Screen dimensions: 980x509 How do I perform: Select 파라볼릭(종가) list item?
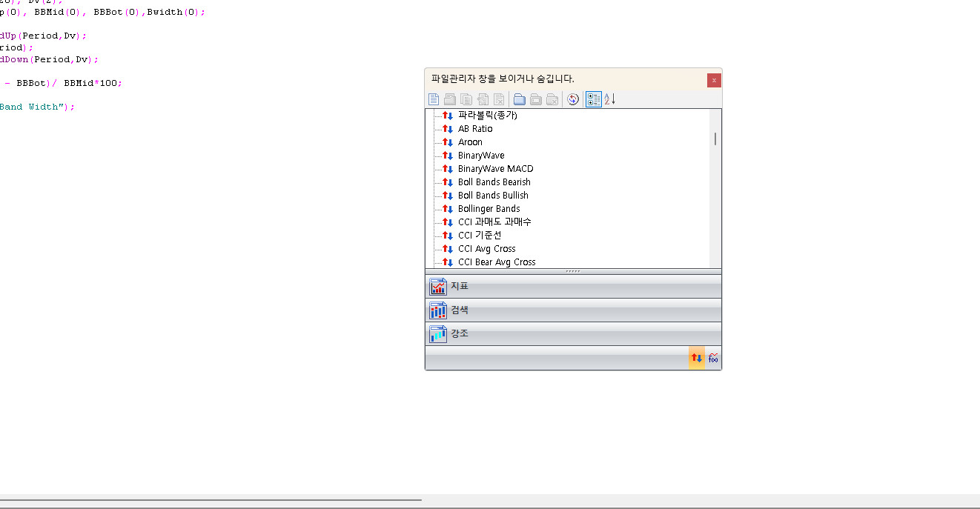(x=487, y=116)
